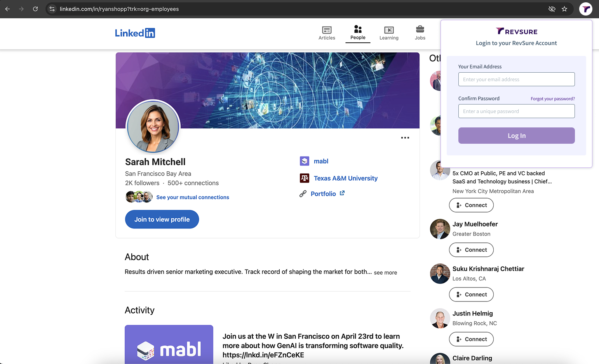Image resolution: width=599 pixels, height=364 pixels.
Task: Click the 5x CMO headline text
Action: (502, 178)
